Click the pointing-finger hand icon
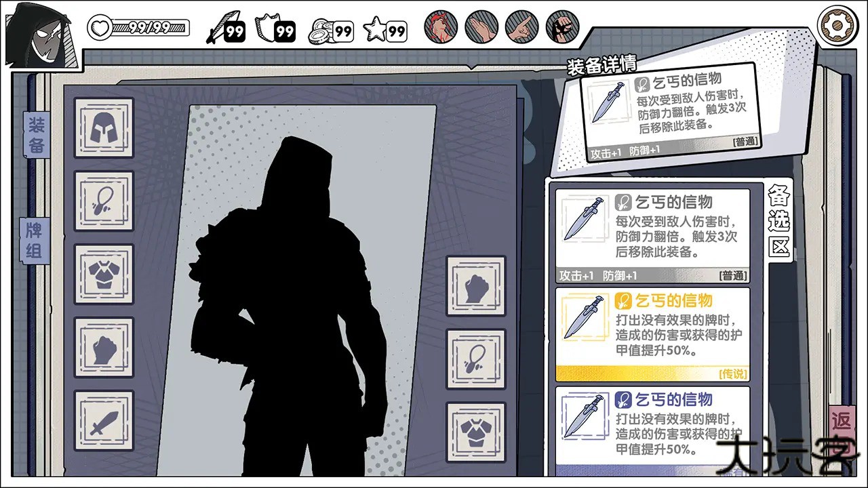868x488 pixels. point(522,27)
